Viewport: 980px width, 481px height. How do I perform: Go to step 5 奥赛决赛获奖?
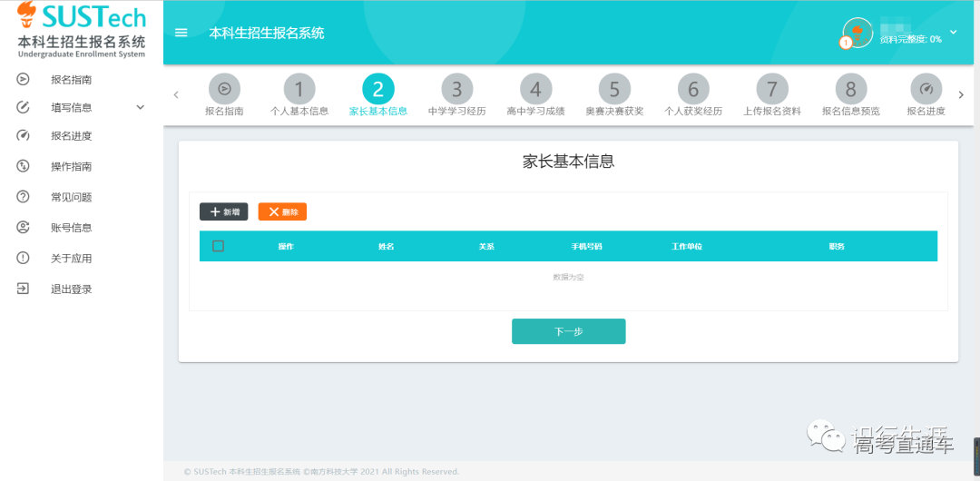(x=614, y=95)
